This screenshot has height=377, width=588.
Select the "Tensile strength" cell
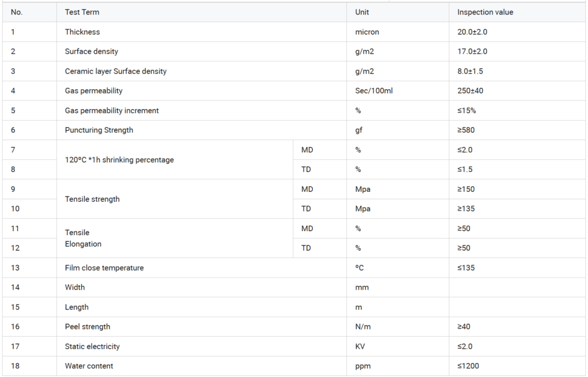coord(92,199)
